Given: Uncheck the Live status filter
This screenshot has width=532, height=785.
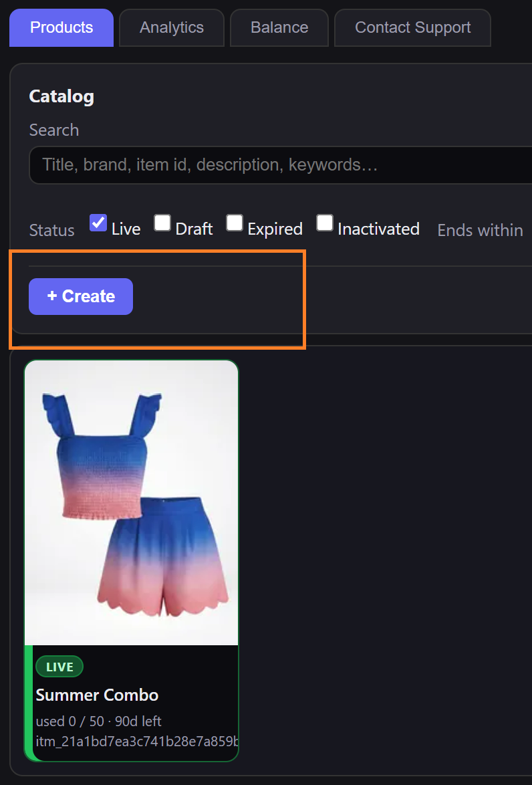Looking at the screenshot, I should (98, 223).
